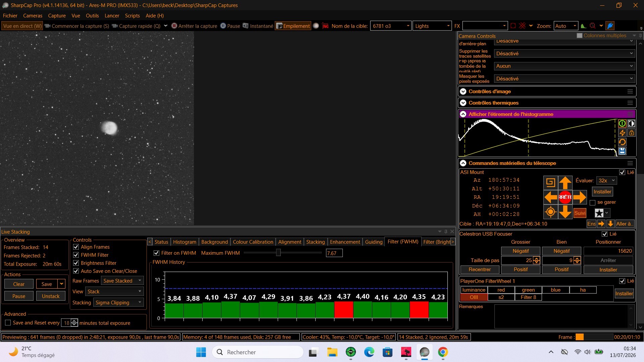Open Windows Start button
Image resolution: width=644 pixels, height=362 pixels.
pos(201,352)
